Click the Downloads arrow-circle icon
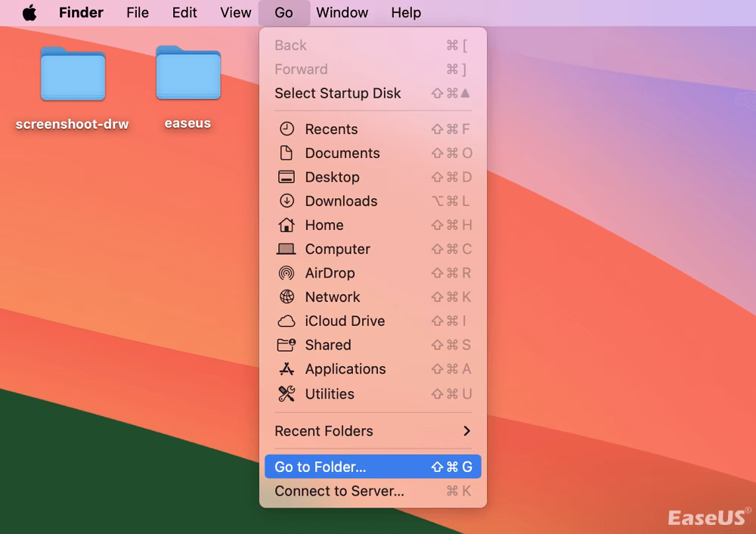 click(287, 201)
